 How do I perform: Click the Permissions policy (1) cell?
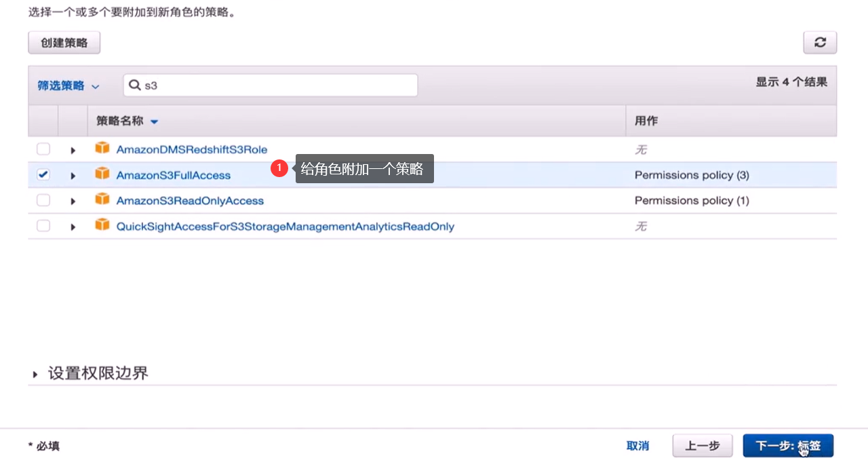coord(692,201)
